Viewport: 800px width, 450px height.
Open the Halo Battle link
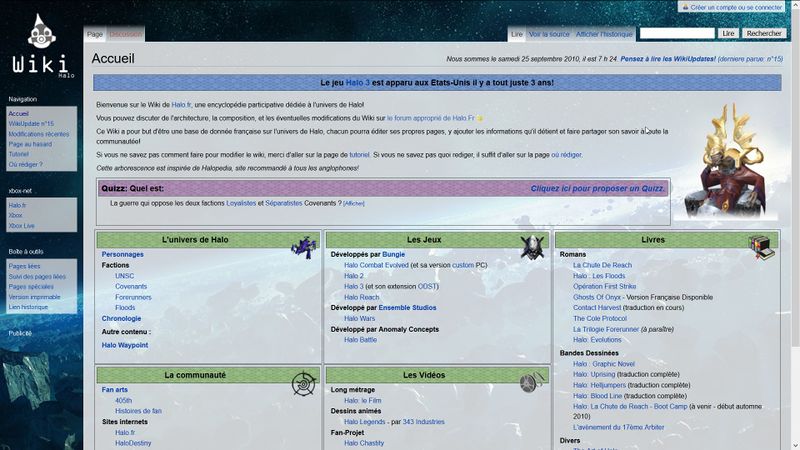coord(360,340)
